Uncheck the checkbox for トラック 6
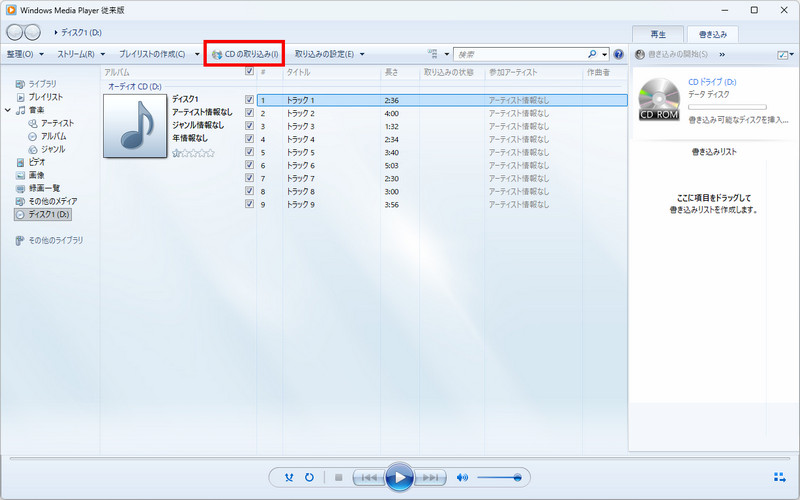This screenshot has height=500, width=800. click(249, 165)
